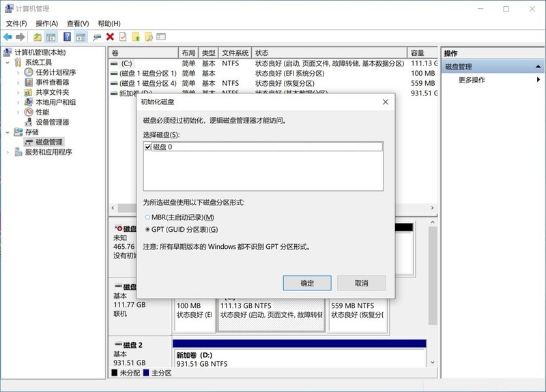Open 本地用户和组 in the tree

point(56,102)
